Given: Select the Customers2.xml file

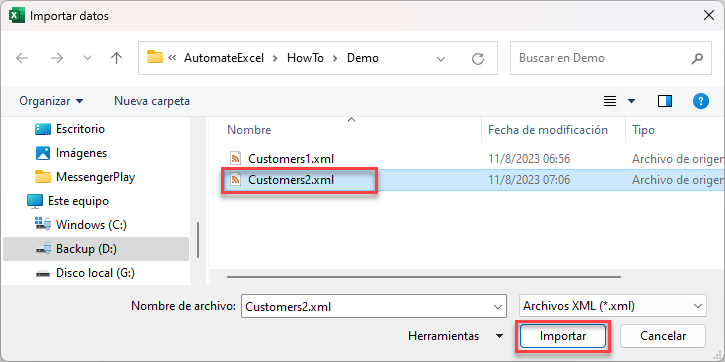Looking at the screenshot, I should (291, 180).
